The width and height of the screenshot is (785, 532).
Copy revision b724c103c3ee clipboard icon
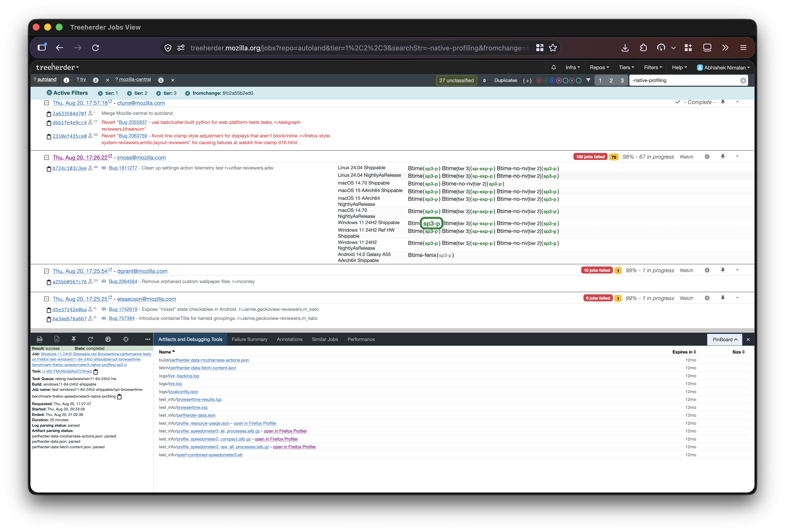coord(49,168)
